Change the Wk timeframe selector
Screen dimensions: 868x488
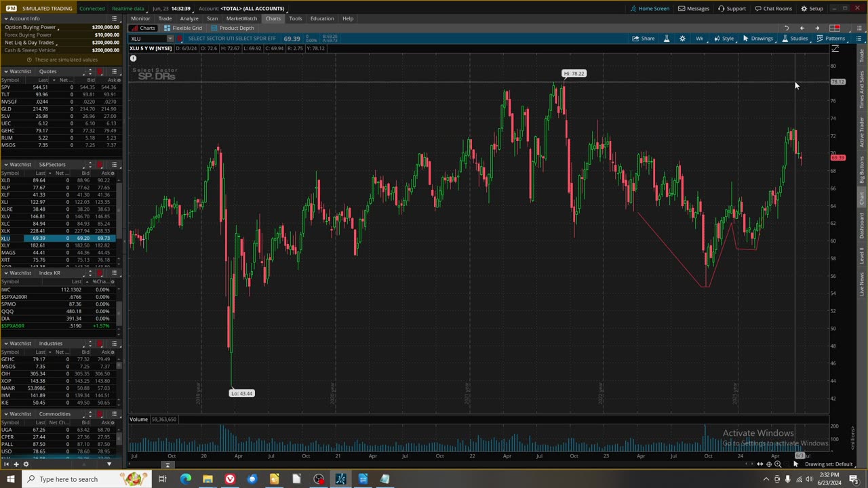(x=699, y=39)
